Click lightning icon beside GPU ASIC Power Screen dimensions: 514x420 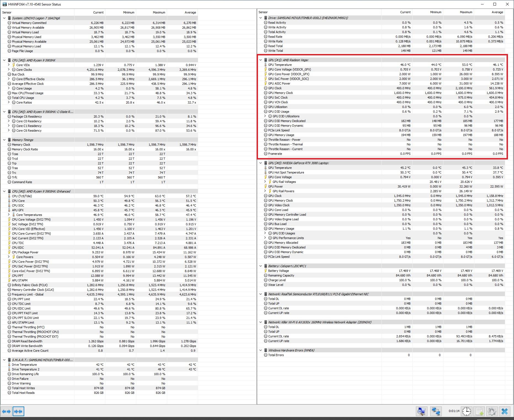click(x=266, y=83)
